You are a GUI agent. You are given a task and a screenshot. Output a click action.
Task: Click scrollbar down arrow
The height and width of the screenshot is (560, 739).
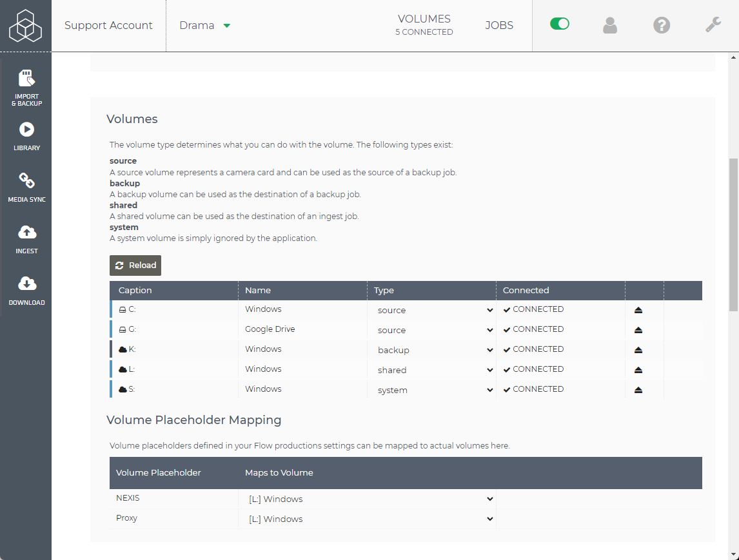pyautogui.click(x=733, y=555)
